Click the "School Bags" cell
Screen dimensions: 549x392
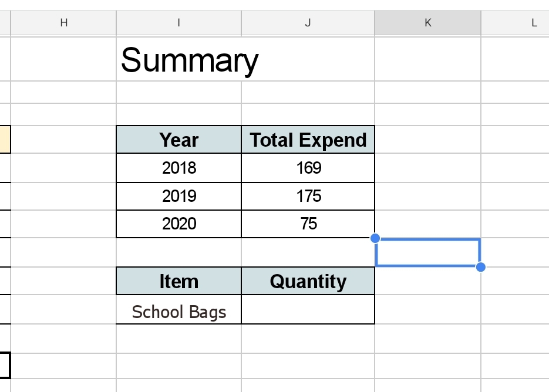point(178,310)
